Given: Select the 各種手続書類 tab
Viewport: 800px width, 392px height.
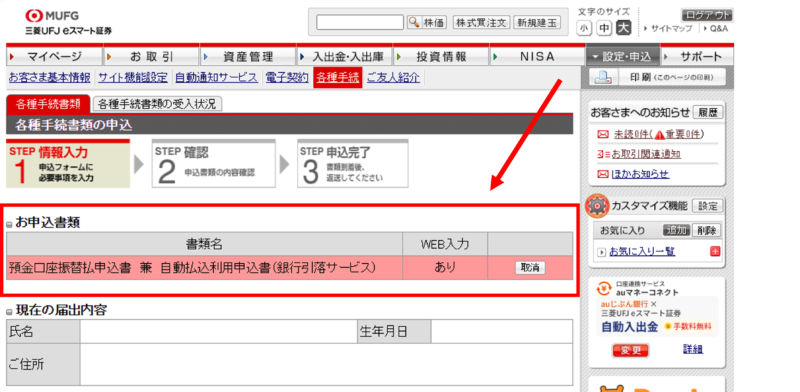Looking at the screenshot, I should [48, 104].
